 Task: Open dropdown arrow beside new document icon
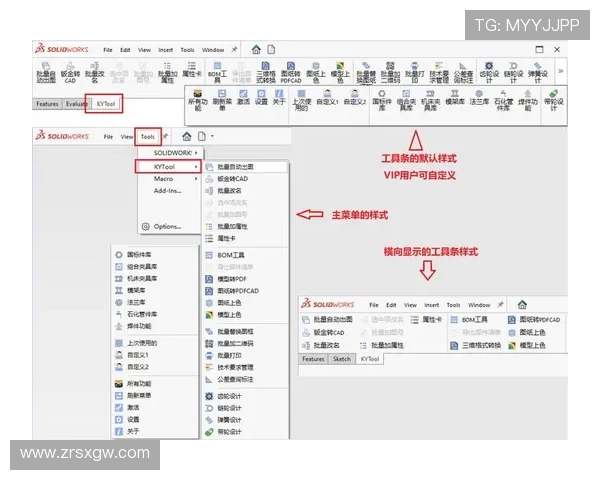click(x=212, y=135)
